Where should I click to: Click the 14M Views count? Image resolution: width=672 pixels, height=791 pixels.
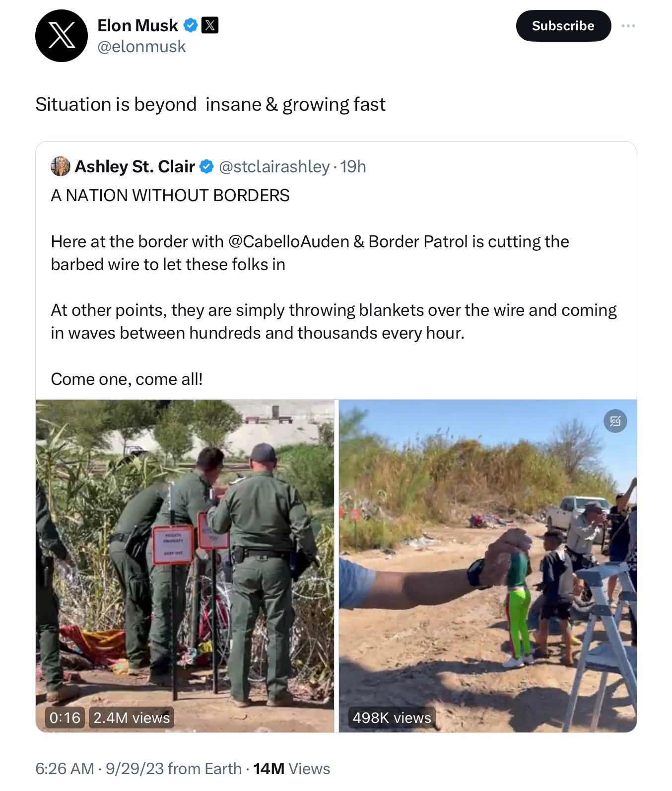tap(291, 769)
